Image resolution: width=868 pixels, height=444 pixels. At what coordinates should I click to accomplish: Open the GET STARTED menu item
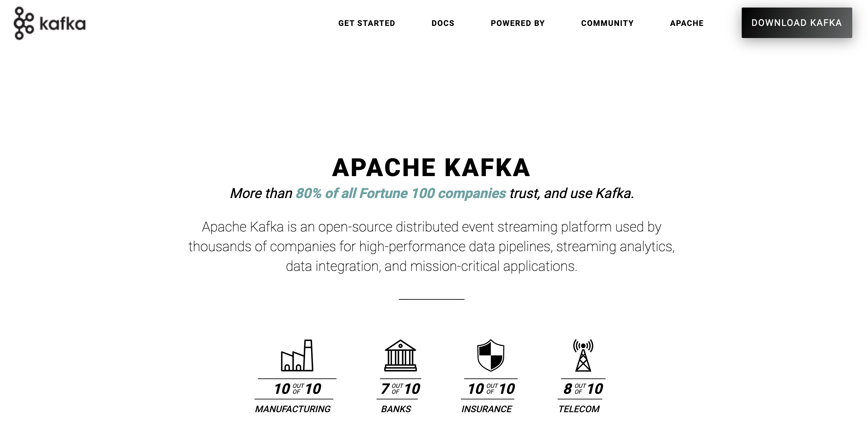click(x=367, y=23)
